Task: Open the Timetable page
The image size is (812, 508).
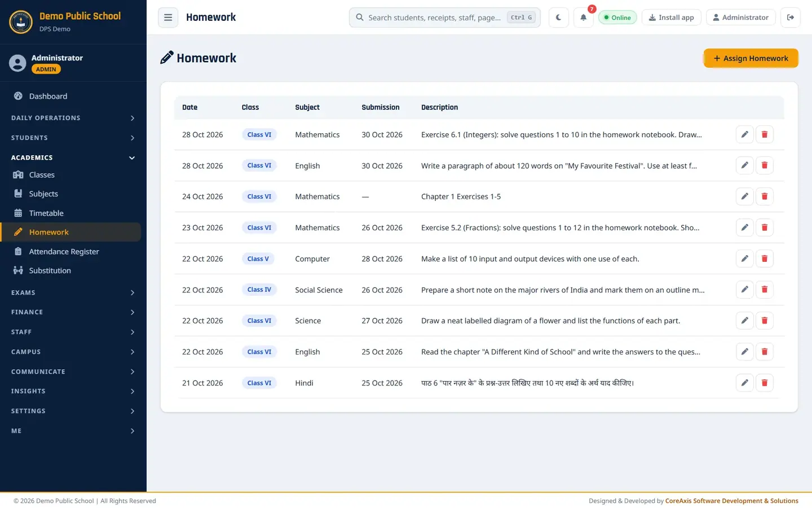Action: click(71, 213)
